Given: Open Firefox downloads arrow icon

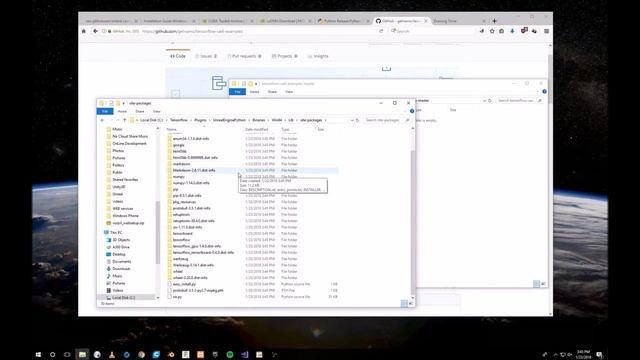Looking at the screenshot, I should pyautogui.click(x=512, y=31).
